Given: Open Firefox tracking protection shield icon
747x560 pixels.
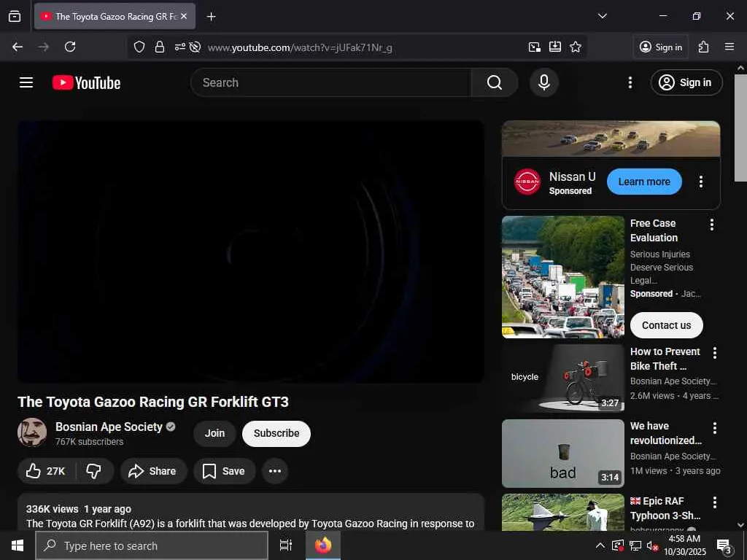Looking at the screenshot, I should pyautogui.click(x=139, y=47).
